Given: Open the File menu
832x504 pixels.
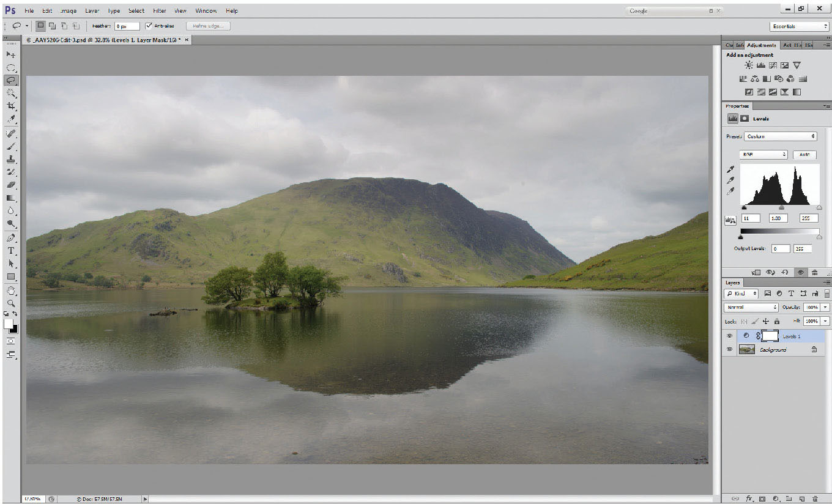Looking at the screenshot, I should tap(29, 11).
